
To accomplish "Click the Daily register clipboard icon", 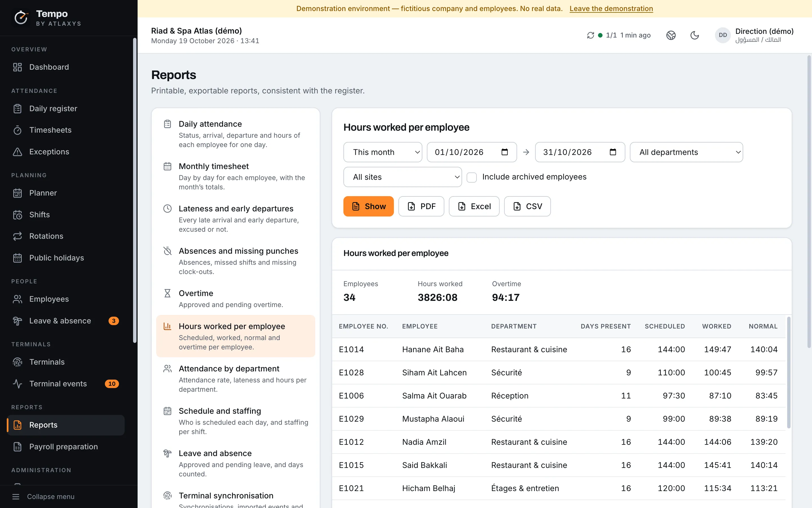I will (x=17, y=109).
